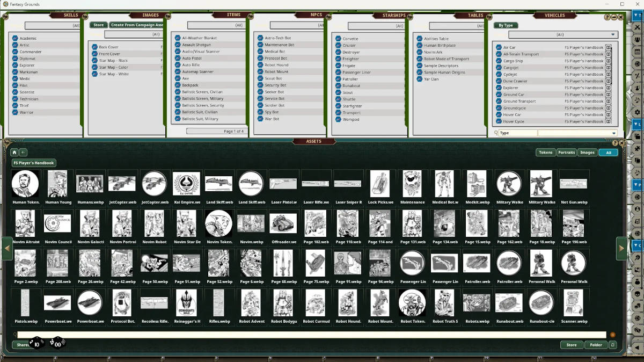Screen dimensions: 644x362
Task: Open effects sidebar icon below modifiers
Action: click(638, 88)
